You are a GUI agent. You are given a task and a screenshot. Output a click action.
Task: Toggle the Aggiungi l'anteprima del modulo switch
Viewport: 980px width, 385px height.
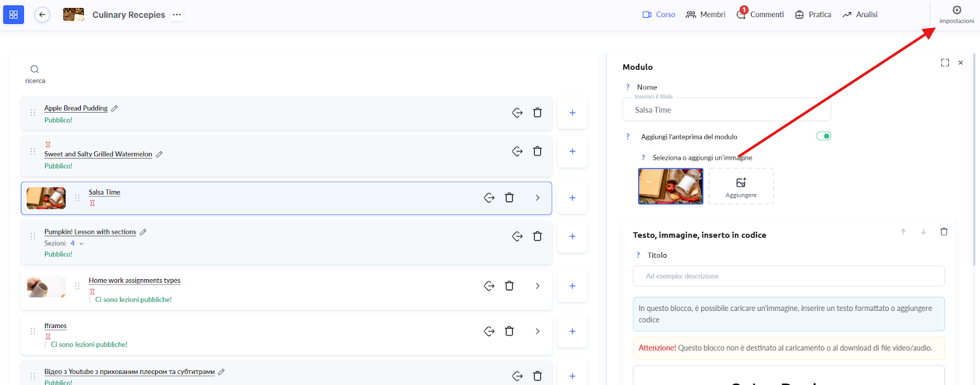click(823, 136)
